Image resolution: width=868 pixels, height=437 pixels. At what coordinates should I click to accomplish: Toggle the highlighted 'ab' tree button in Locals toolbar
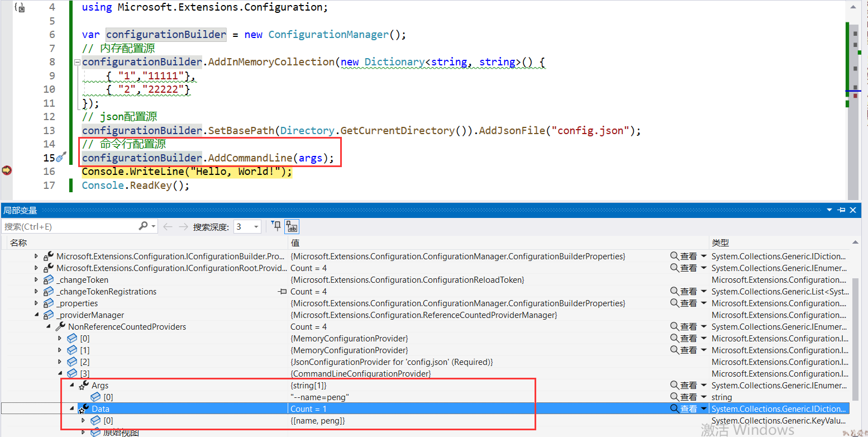coord(292,226)
